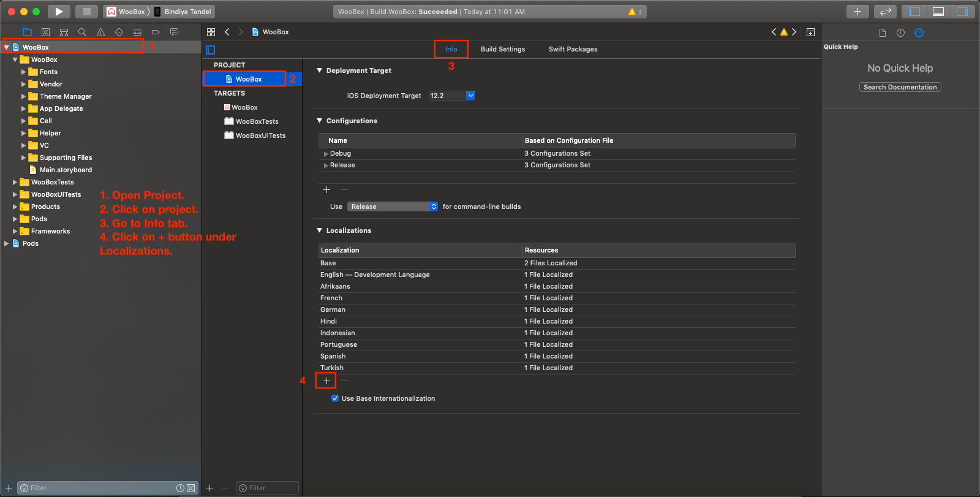
Task: Choose the WooBox scheme in toolbar
Action: click(x=127, y=12)
